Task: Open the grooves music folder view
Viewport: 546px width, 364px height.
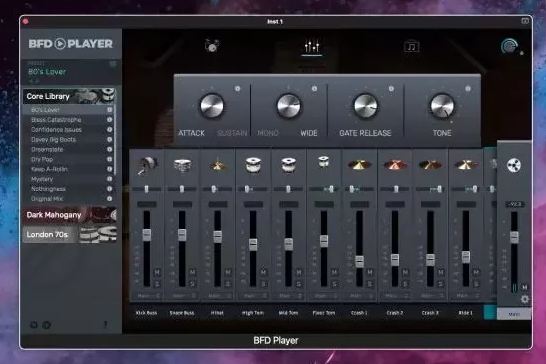Action: [411, 47]
